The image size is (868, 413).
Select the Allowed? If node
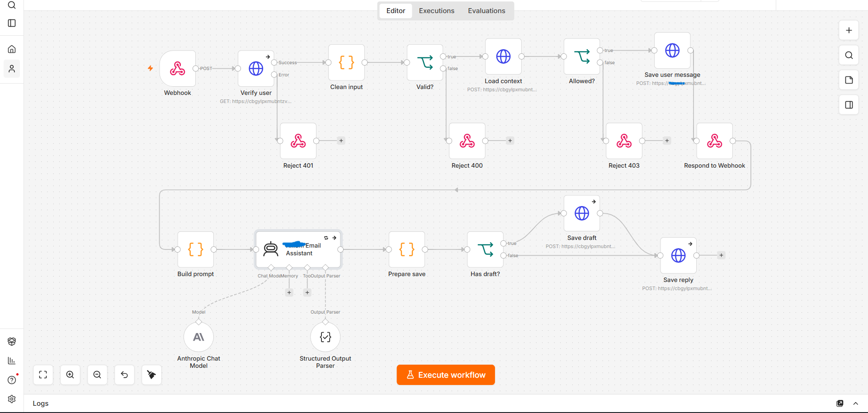(582, 56)
